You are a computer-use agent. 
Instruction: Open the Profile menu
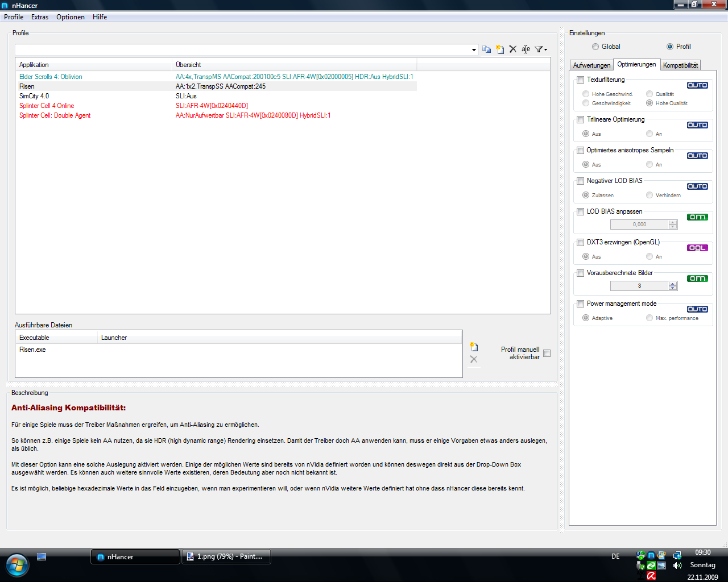click(x=14, y=17)
